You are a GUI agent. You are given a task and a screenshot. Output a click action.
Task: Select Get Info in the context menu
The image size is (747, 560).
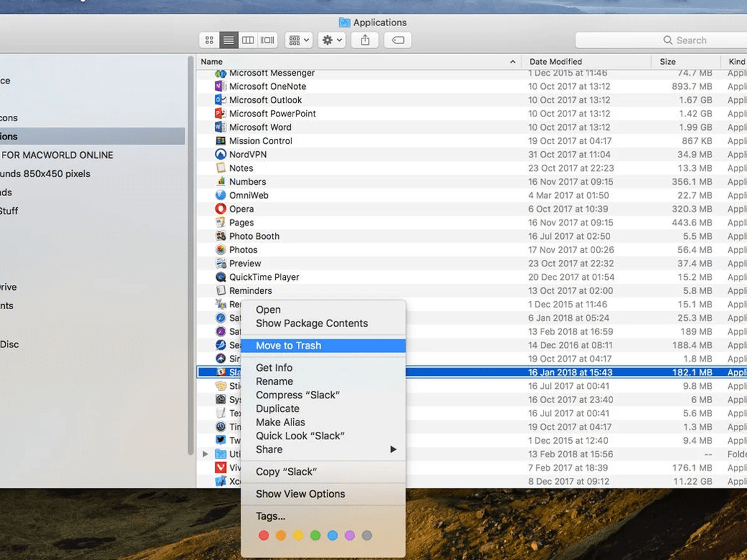pyautogui.click(x=274, y=368)
